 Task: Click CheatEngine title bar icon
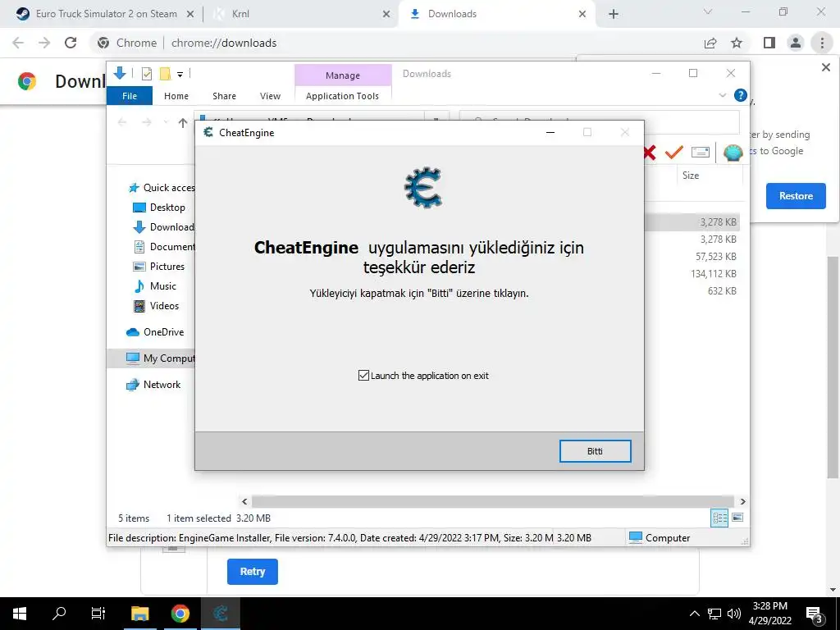(208, 132)
